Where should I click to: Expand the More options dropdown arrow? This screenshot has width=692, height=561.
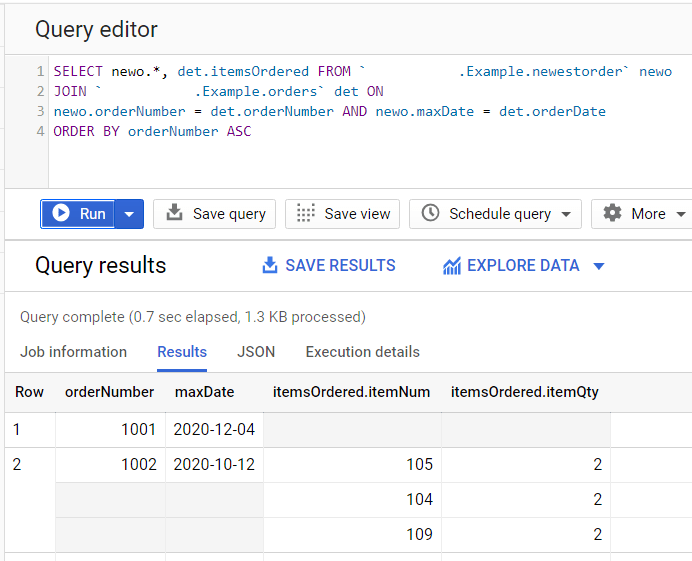click(681, 214)
